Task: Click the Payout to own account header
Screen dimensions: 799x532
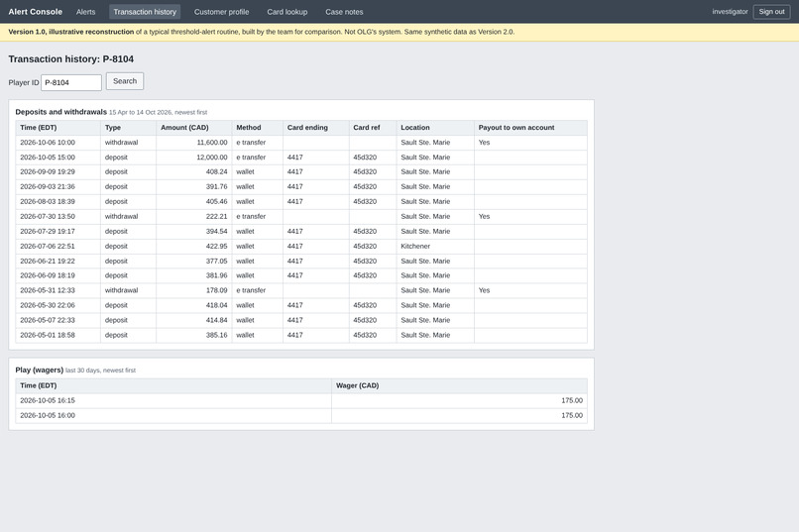Action: pyautogui.click(x=530, y=128)
